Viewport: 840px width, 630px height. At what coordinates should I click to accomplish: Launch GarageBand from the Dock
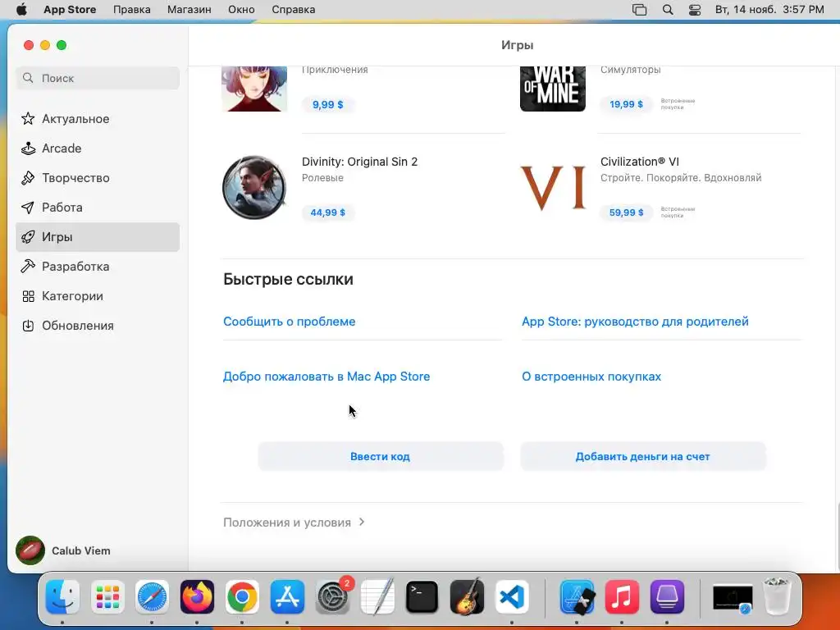(467, 597)
